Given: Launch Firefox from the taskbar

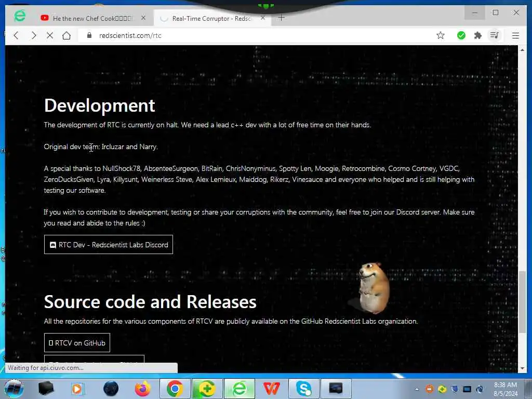Looking at the screenshot, I should coord(143,389).
